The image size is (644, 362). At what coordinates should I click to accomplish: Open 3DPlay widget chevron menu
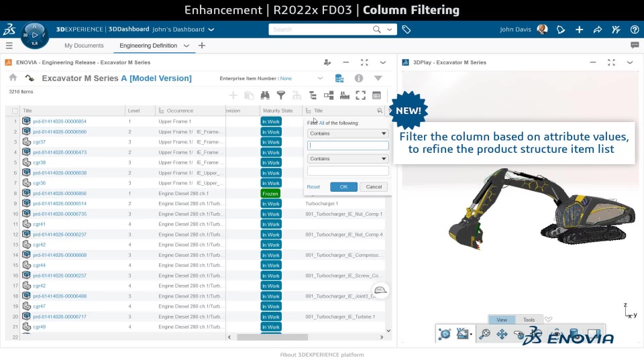[630, 62]
